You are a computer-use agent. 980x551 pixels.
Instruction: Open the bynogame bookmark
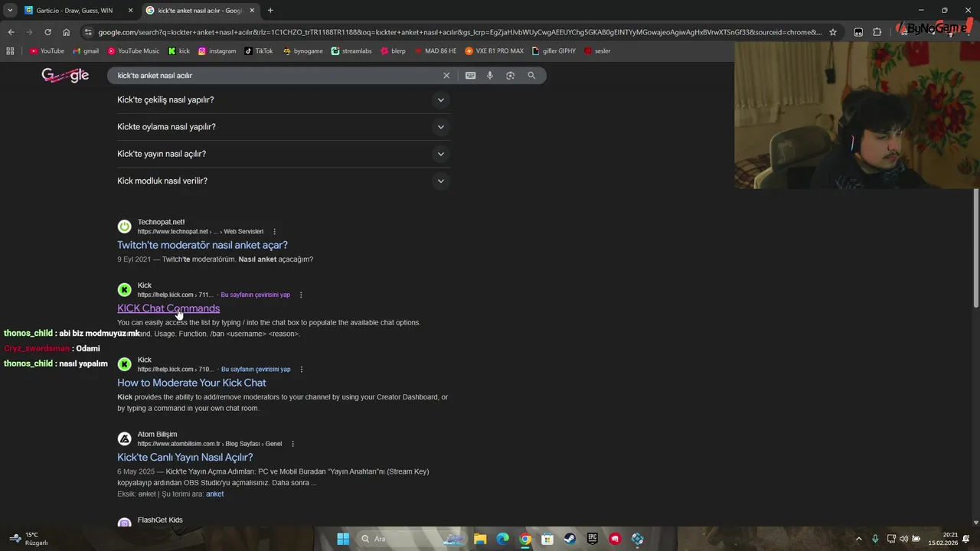(303, 51)
